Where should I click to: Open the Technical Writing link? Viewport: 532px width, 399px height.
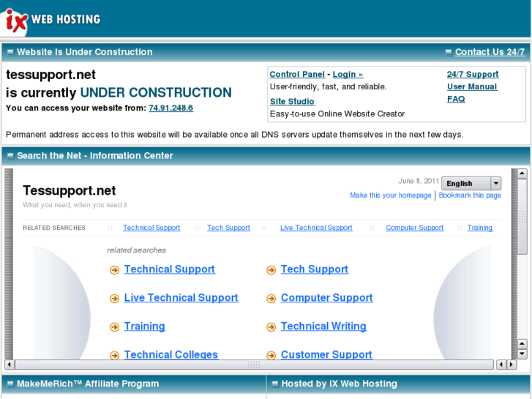coord(323,327)
